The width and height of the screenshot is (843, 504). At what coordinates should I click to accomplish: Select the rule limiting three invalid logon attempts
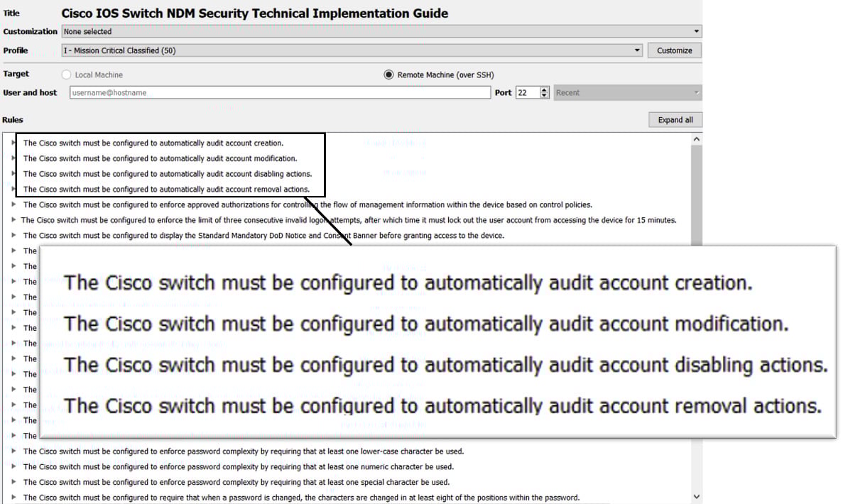(349, 220)
